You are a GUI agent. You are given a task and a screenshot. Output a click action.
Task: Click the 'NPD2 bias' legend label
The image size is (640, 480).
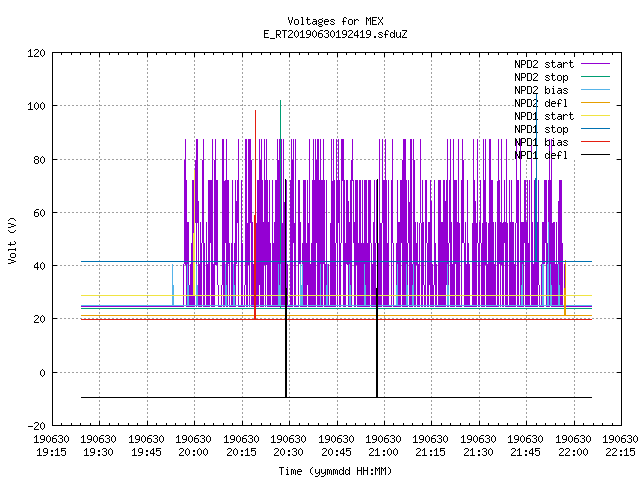point(541,90)
